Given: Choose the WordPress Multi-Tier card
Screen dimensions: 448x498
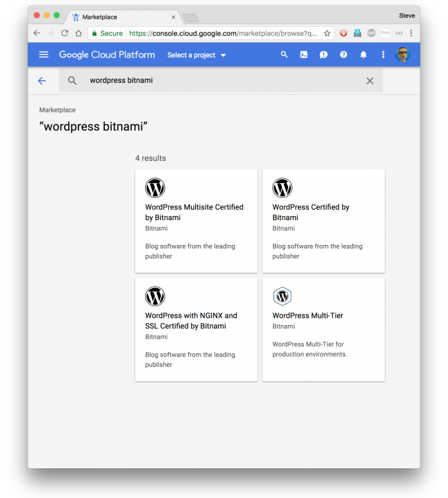Looking at the screenshot, I should tap(323, 329).
